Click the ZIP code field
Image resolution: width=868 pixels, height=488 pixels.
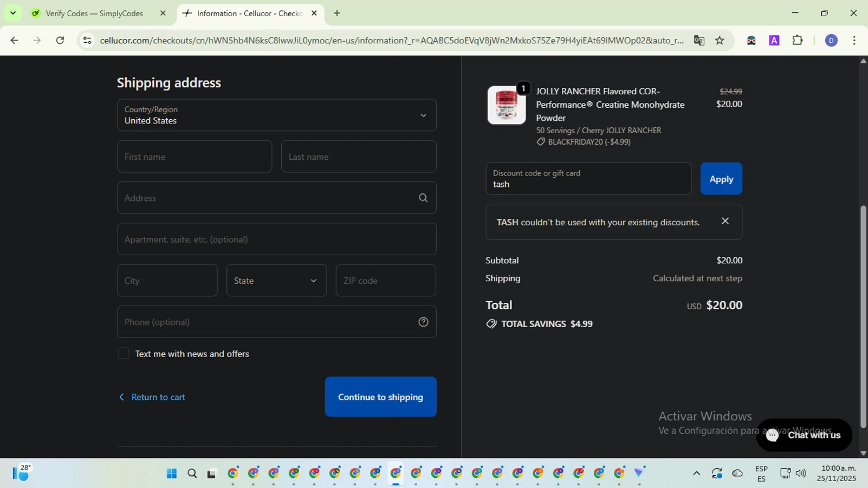(386, 280)
